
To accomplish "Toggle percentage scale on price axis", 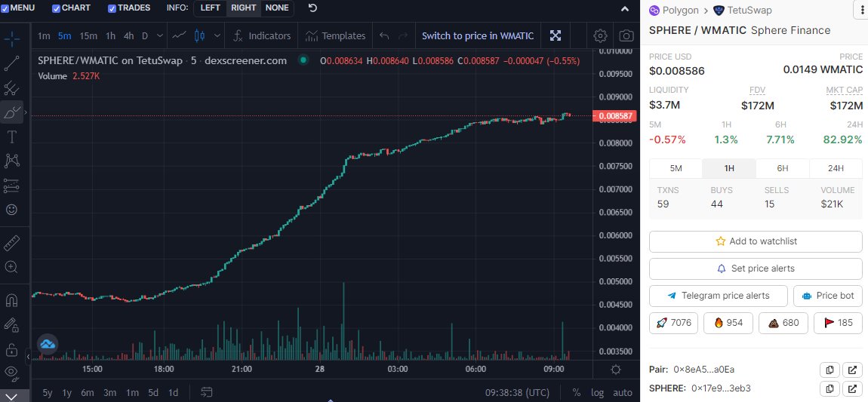I will click(576, 393).
